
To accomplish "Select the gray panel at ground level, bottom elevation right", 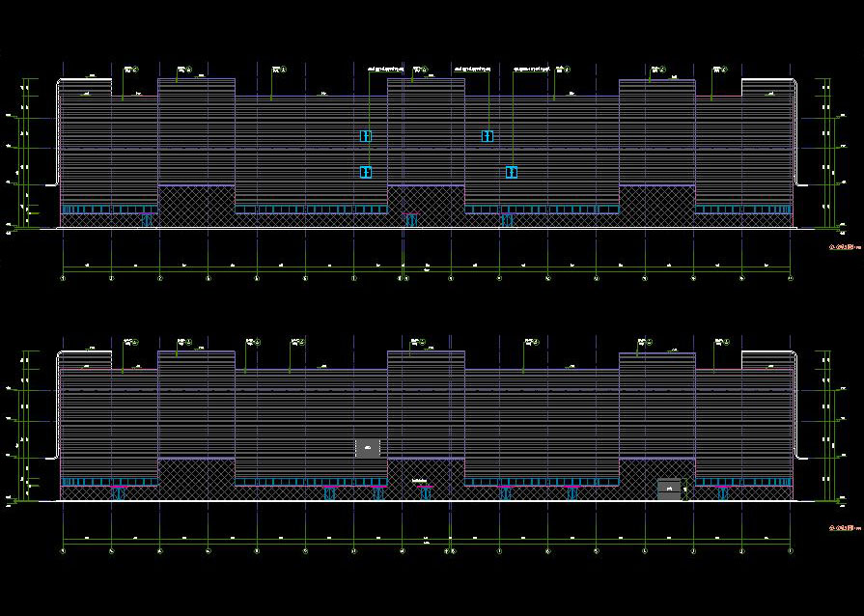I will coord(668,489).
